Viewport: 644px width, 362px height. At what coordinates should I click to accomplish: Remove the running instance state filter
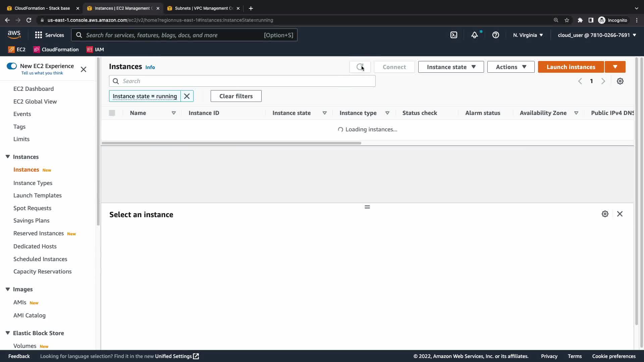click(x=187, y=96)
